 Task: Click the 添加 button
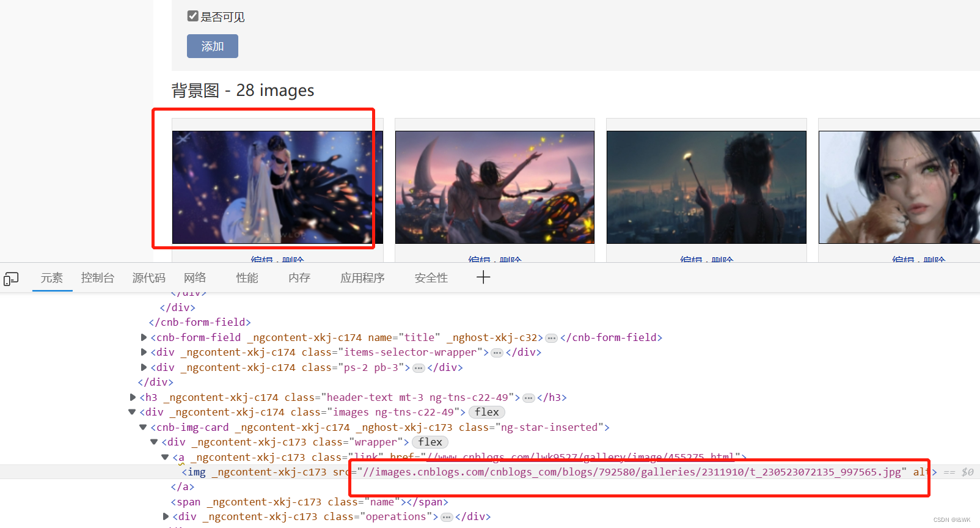click(x=213, y=46)
